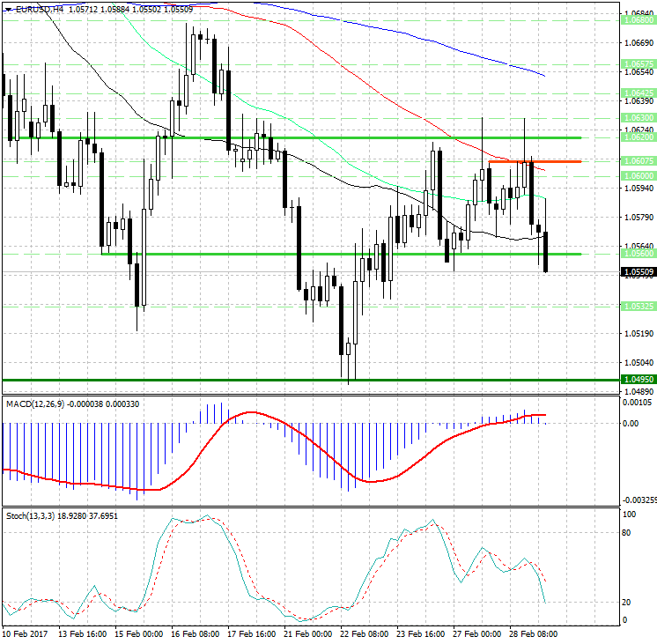Click the 10 Feb 2017 date label
The width and height of the screenshot is (657, 644).
[x=26, y=634]
